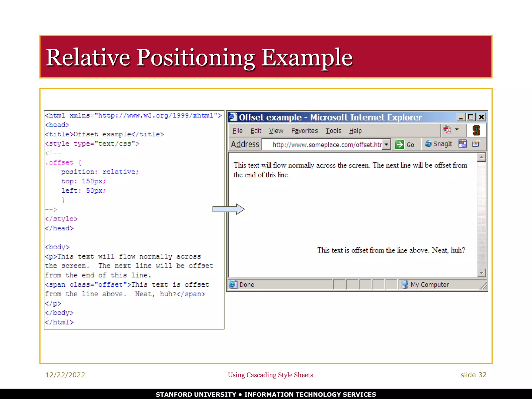
Task: Expand the PDF toolbar dropdown arrow
Action: pos(457,129)
